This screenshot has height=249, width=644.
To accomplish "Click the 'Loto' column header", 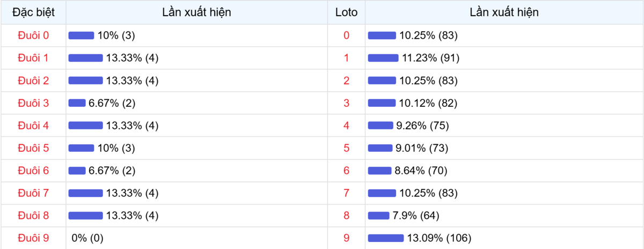I will point(346,12).
